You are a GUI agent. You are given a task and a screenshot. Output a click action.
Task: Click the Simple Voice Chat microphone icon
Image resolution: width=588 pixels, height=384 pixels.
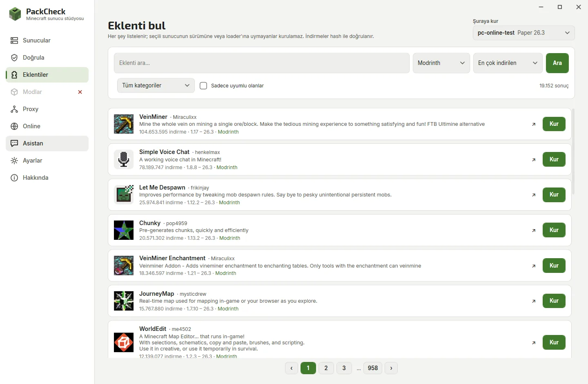point(124,159)
